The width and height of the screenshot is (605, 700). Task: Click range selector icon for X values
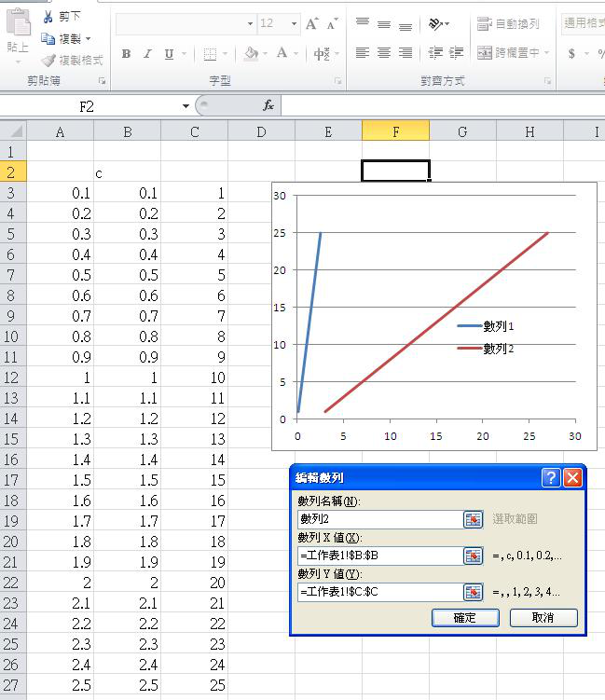pos(474,556)
